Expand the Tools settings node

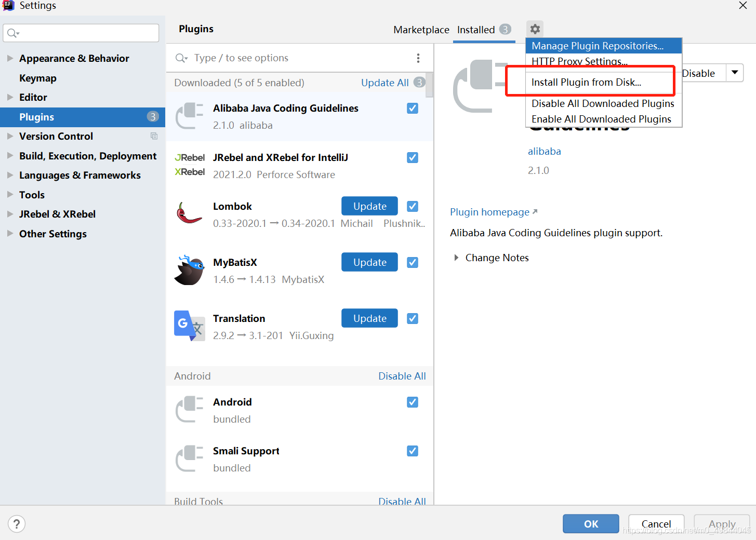[x=10, y=195]
